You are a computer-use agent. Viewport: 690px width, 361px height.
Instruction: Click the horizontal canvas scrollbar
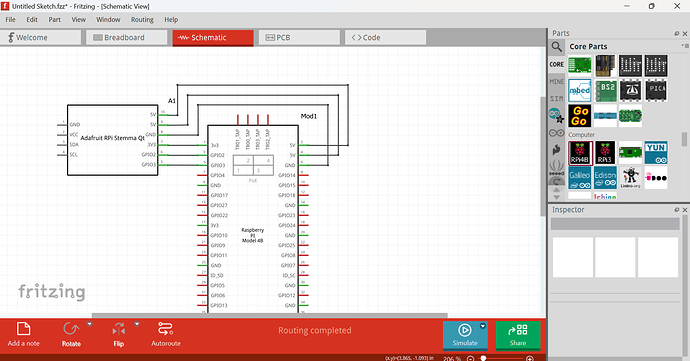(x=269, y=315)
